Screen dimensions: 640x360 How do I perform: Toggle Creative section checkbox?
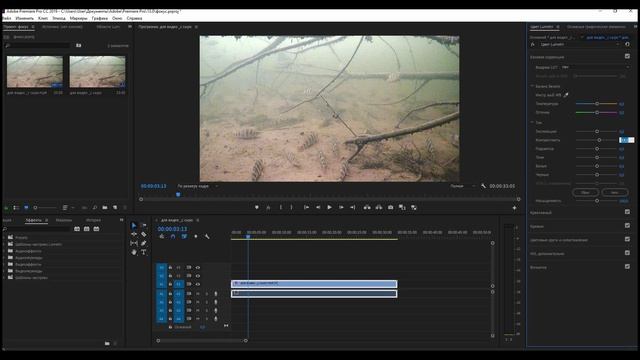(x=627, y=212)
